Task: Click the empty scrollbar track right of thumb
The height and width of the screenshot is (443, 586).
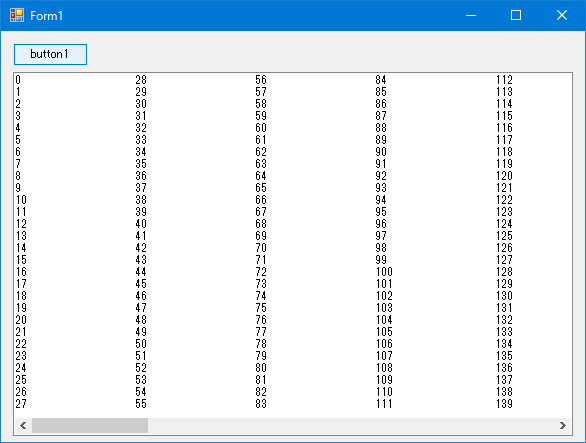Action: (x=351, y=425)
